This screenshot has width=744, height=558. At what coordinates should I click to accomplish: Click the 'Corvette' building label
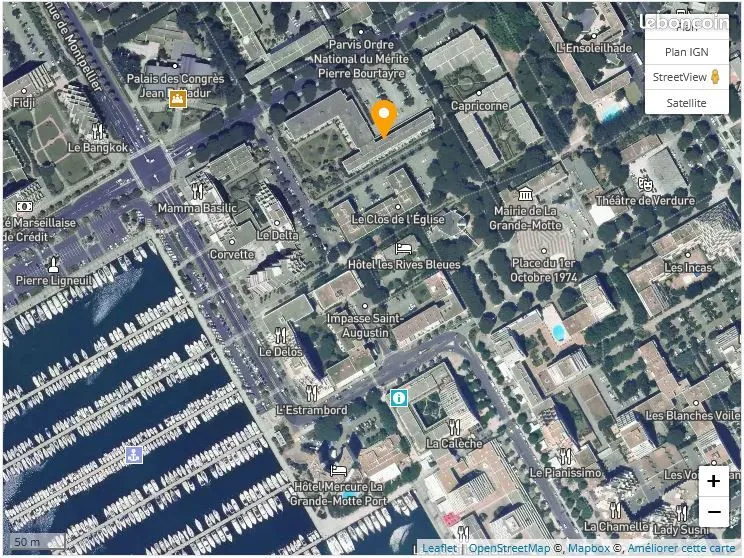(x=232, y=254)
